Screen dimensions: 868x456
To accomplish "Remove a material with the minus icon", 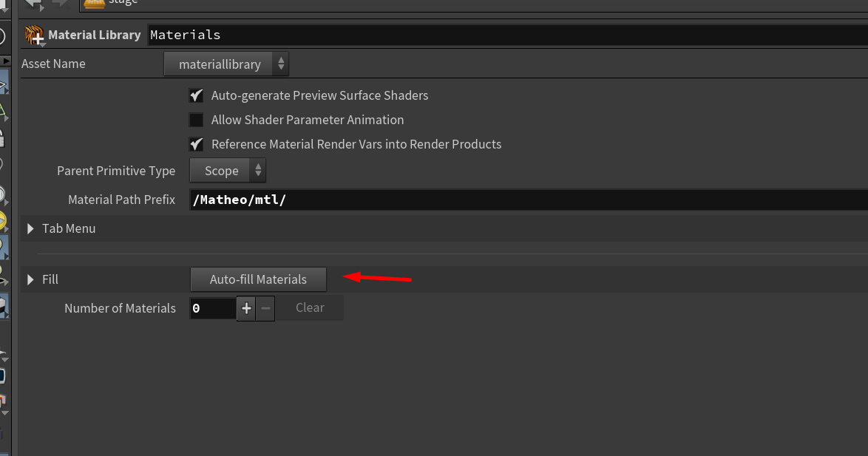I will tap(265, 308).
